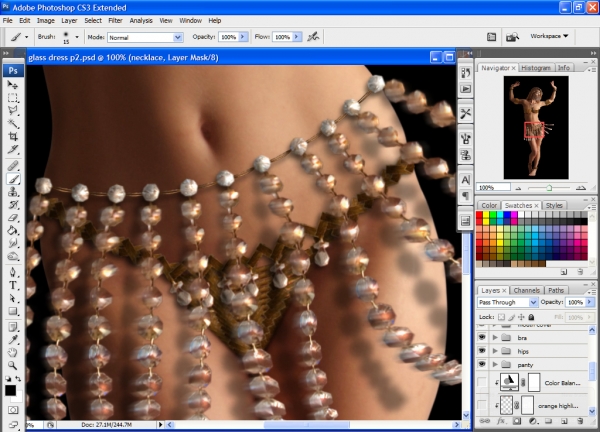Open brush Flow slider arrow
The image size is (600, 432).
(297, 37)
